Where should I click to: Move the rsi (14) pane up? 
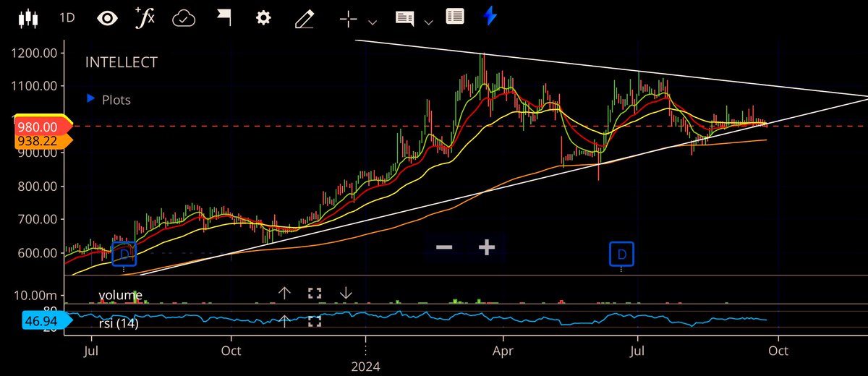point(285,322)
